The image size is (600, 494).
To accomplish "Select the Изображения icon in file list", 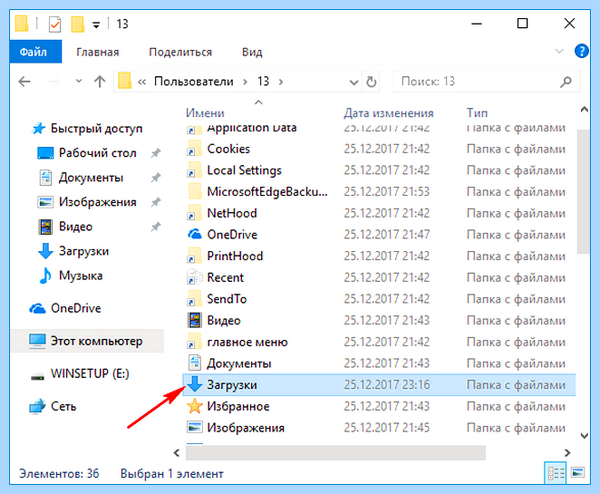I will tap(194, 427).
